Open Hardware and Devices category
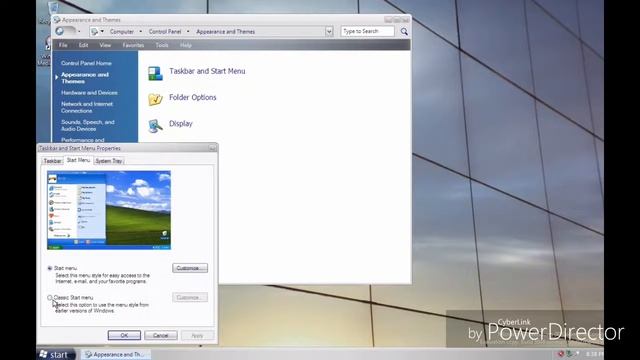This screenshot has height=360, width=640. point(89,93)
